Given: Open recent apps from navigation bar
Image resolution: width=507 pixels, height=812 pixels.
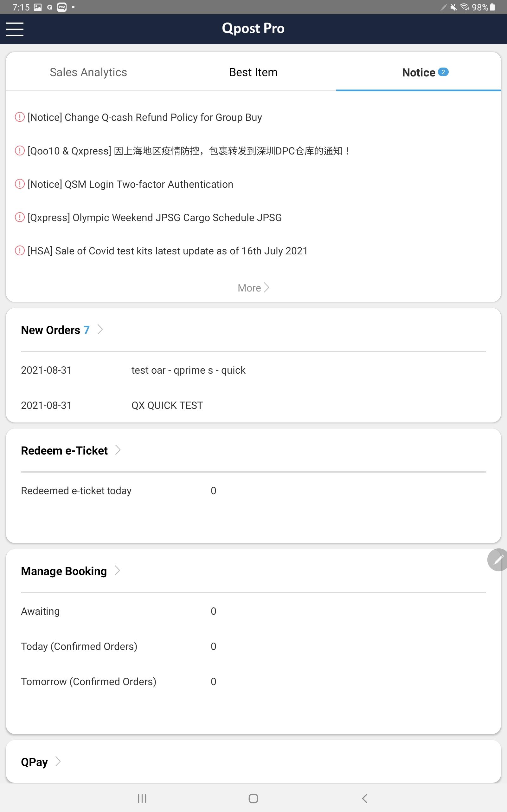Looking at the screenshot, I should [142, 798].
